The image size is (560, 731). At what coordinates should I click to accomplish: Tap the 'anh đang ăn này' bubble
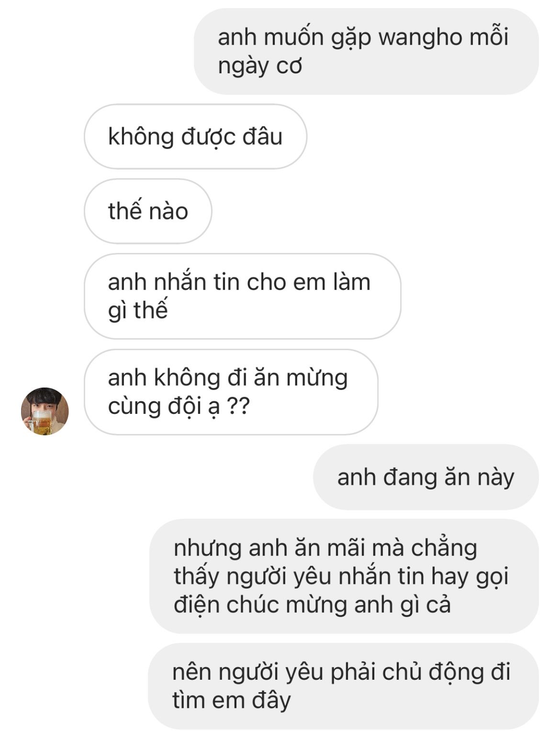[x=426, y=477]
